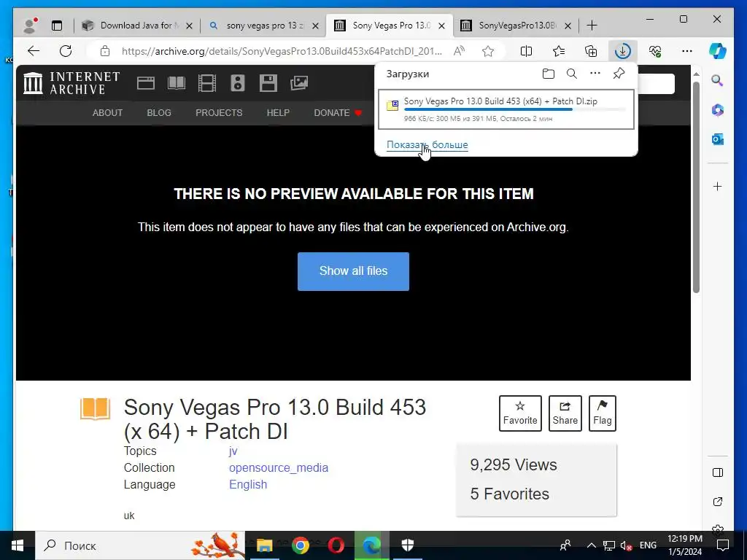Search downloads with magnifier icon
Image resolution: width=747 pixels, height=560 pixels.
coord(572,74)
